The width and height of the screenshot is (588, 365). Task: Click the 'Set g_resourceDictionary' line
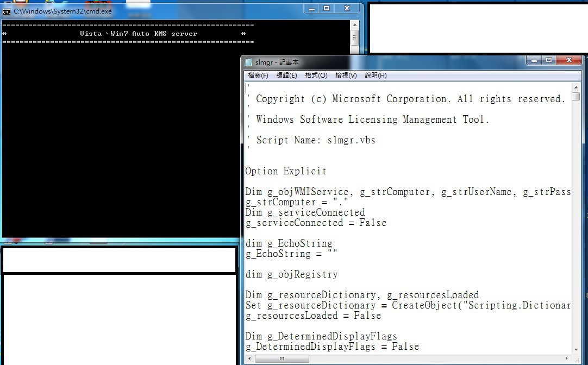[408, 305]
